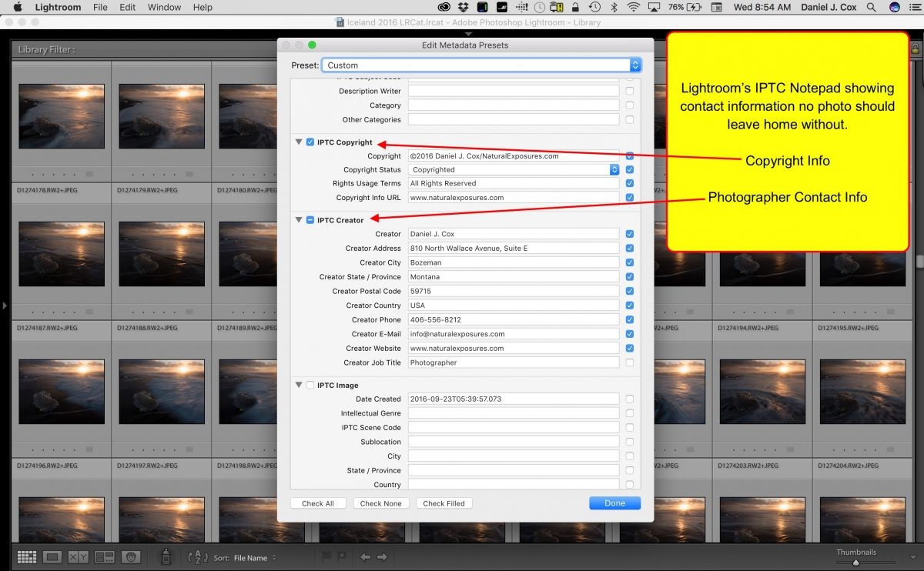This screenshot has height=571, width=924.
Task: Open Survey view icon in toolbar
Action: tap(104, 556)
